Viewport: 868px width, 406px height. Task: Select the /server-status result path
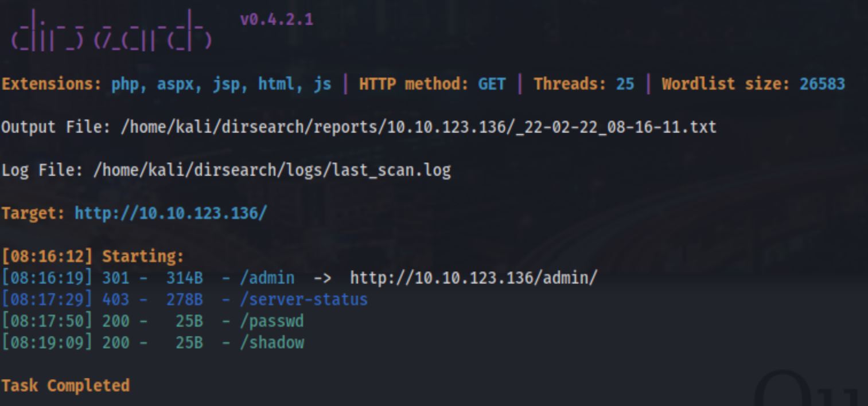(304, 299)
